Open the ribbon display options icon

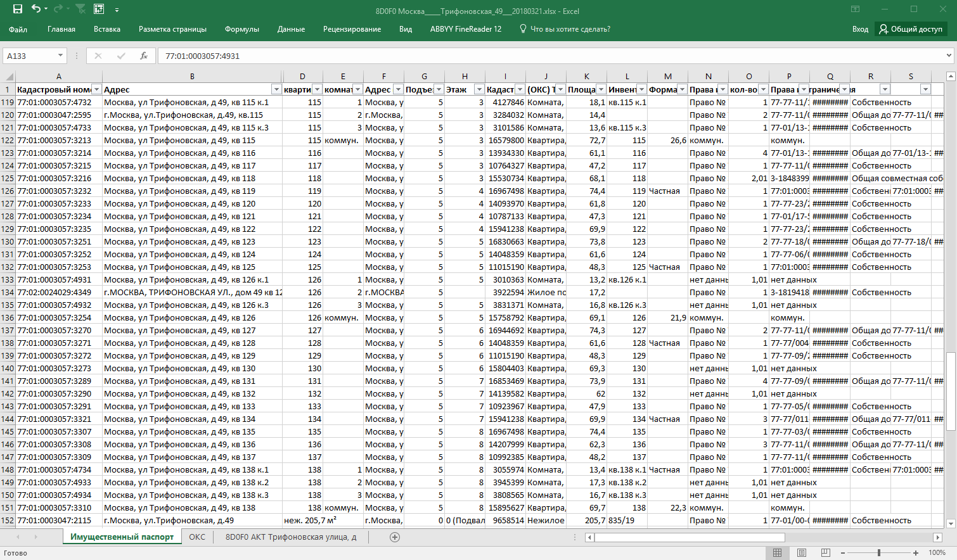point(856,9)
